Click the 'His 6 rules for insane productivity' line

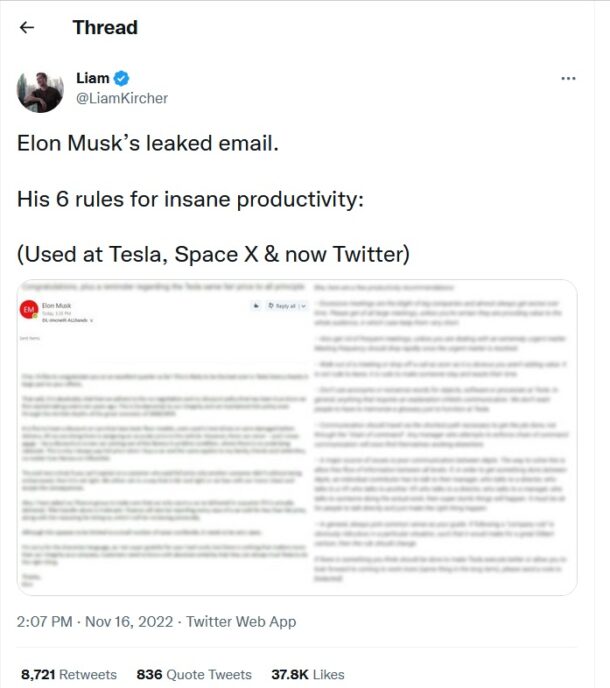pyautogui.click(x=190, y=198)
